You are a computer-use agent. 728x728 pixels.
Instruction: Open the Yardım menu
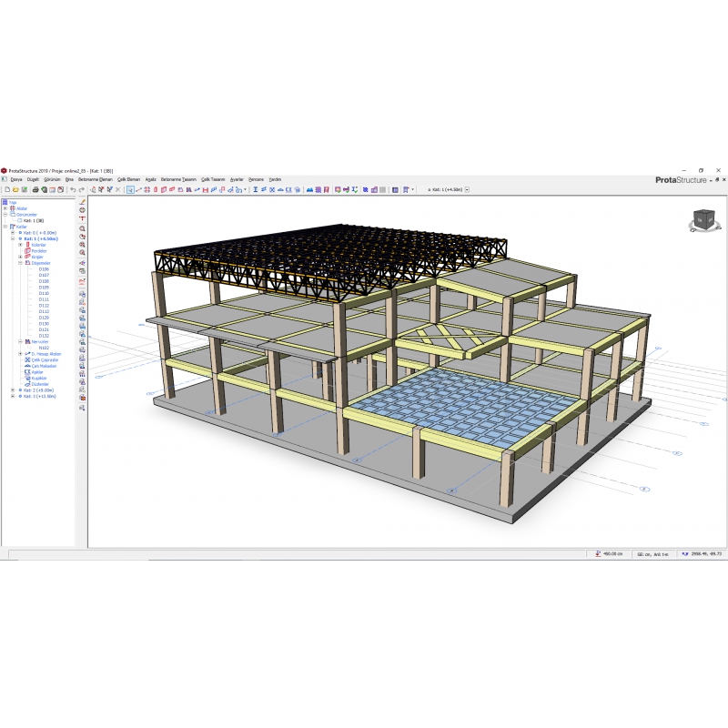click(x=275, y=179)
